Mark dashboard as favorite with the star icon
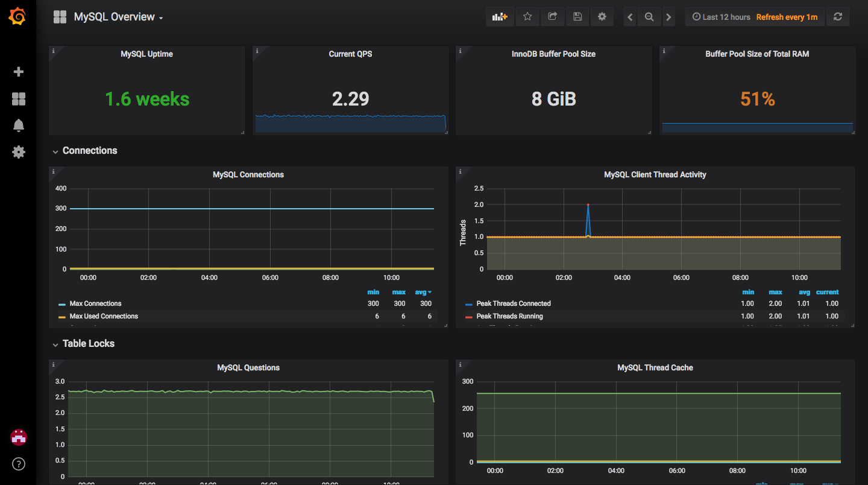 click(x=527, y=16)
